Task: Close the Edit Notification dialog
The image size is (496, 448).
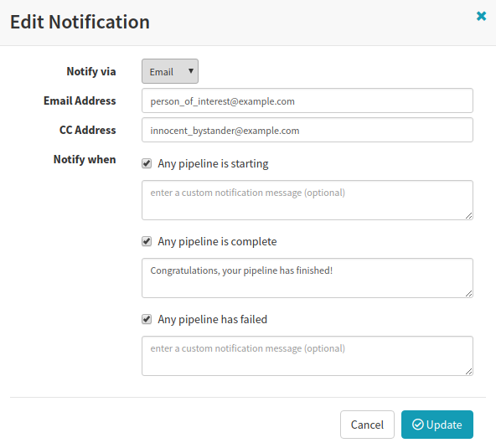Action: tap(481, 16)
